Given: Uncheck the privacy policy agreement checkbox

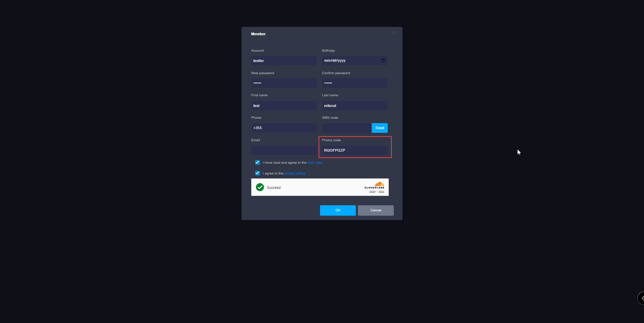Looking at the screenshot, I should click(258, 173).
